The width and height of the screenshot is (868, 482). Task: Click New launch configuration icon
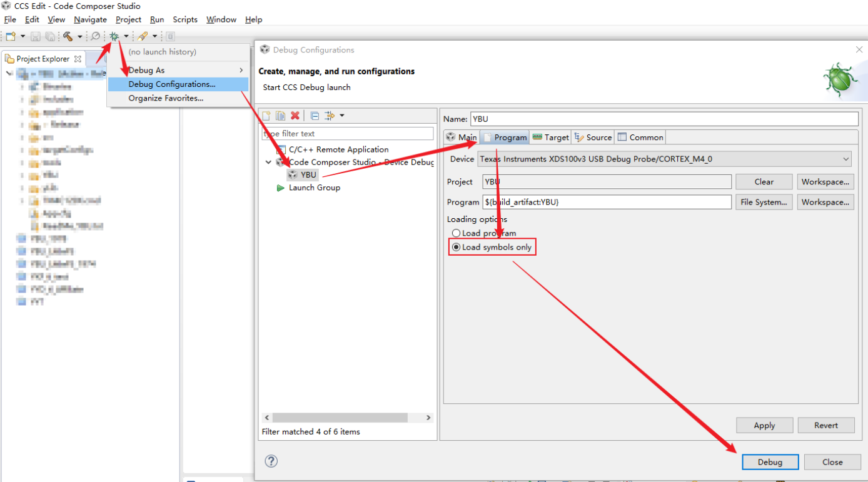[x=266, y=116]
